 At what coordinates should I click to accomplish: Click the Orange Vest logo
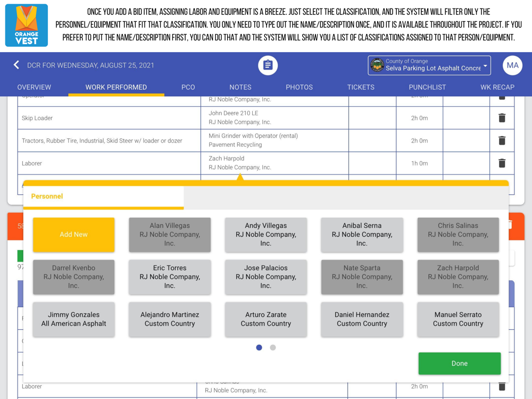[27, 26]
